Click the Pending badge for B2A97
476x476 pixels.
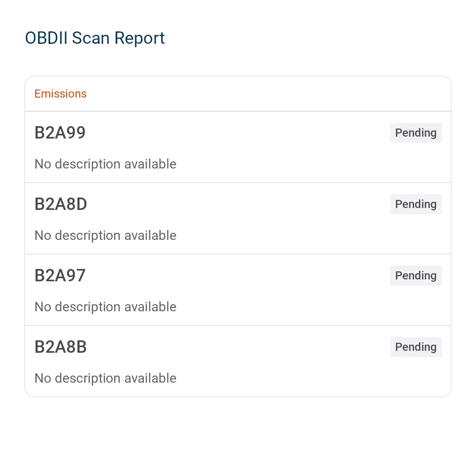point(416,275)
